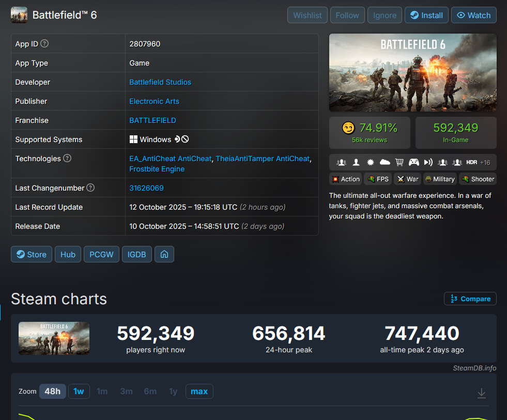Open the Battlefield 6 app icon in header
Image resolution: width=507 pixels, height=420 pixels.
tap(19, 15)
